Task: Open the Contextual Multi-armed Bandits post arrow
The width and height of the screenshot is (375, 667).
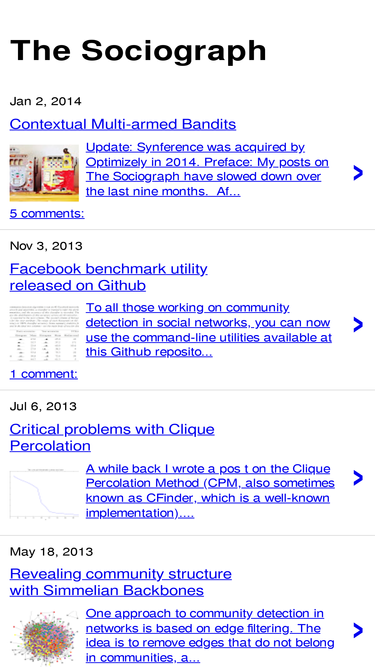Action: pyautogui.click(x=358, y=173)
